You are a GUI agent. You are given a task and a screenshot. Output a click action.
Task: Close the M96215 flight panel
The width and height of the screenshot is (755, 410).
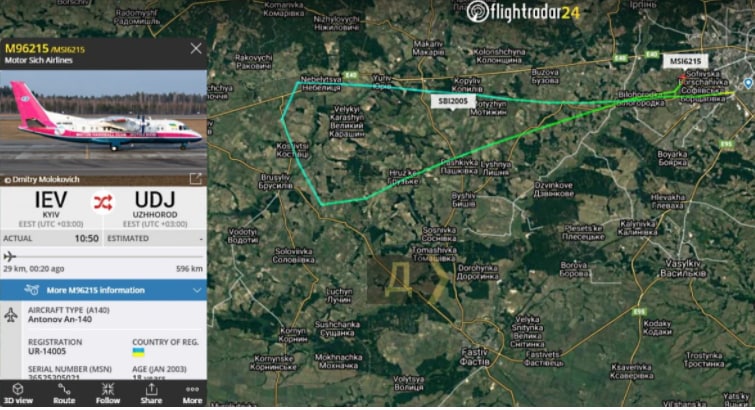tap(196, 48)
